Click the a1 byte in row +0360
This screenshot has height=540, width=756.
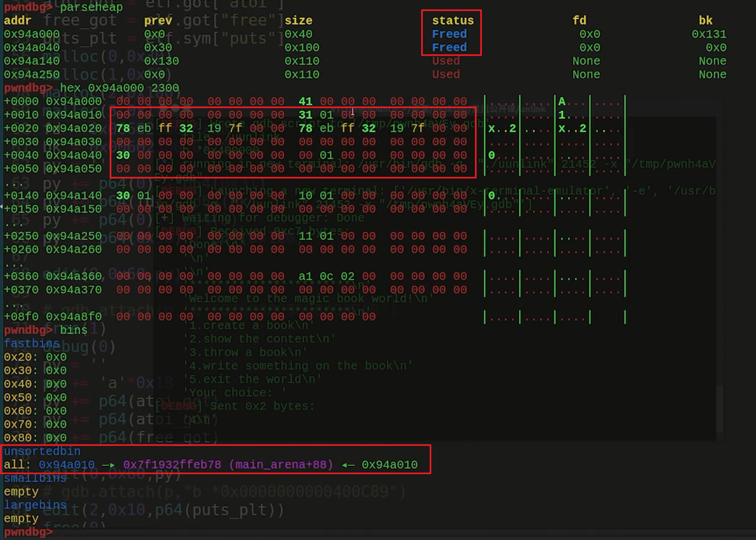click(x=305, y=276)
